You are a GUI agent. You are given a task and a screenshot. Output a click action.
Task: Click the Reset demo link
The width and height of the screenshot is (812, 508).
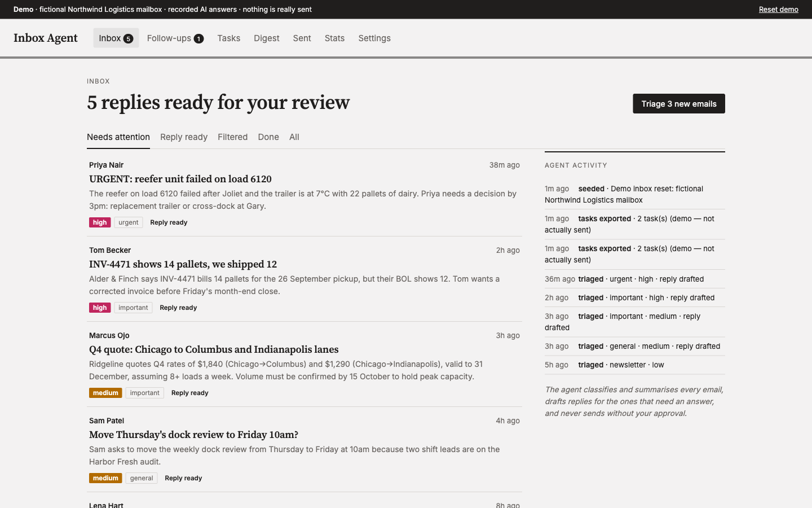[778, 9]
